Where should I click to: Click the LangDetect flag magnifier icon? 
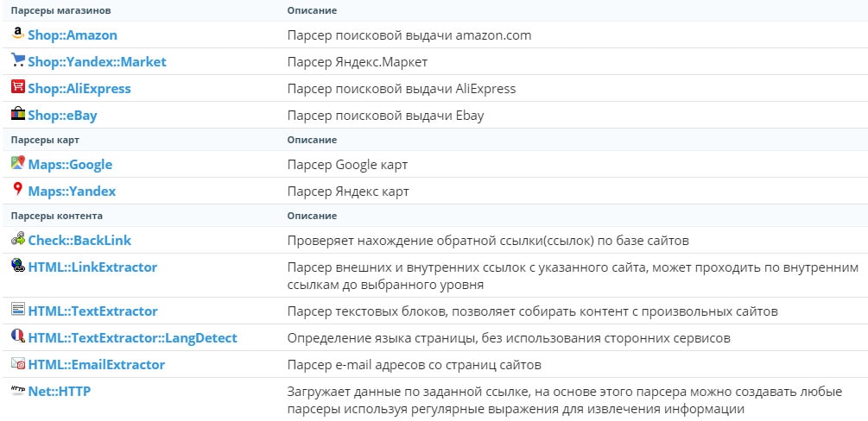pos(18,336)
